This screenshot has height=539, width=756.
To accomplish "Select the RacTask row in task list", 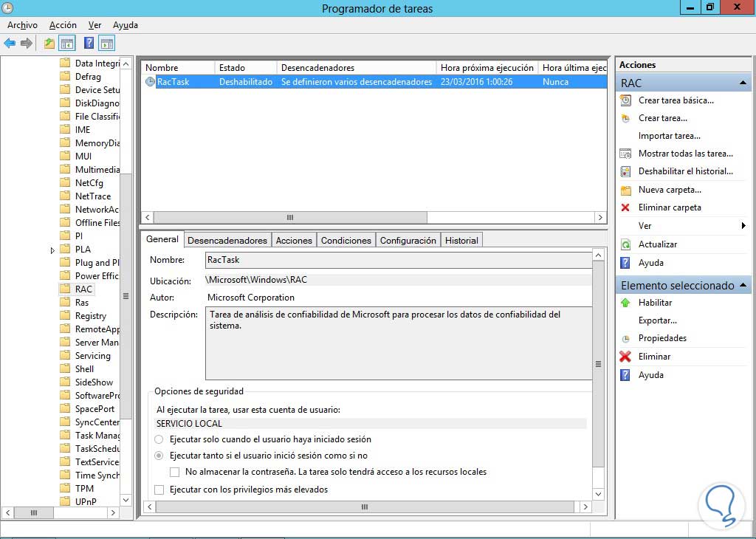I will [x=374, y=82].
